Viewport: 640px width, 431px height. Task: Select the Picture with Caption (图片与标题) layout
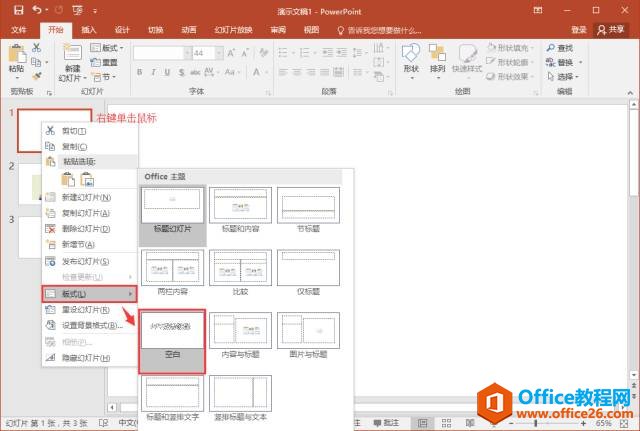308,336
